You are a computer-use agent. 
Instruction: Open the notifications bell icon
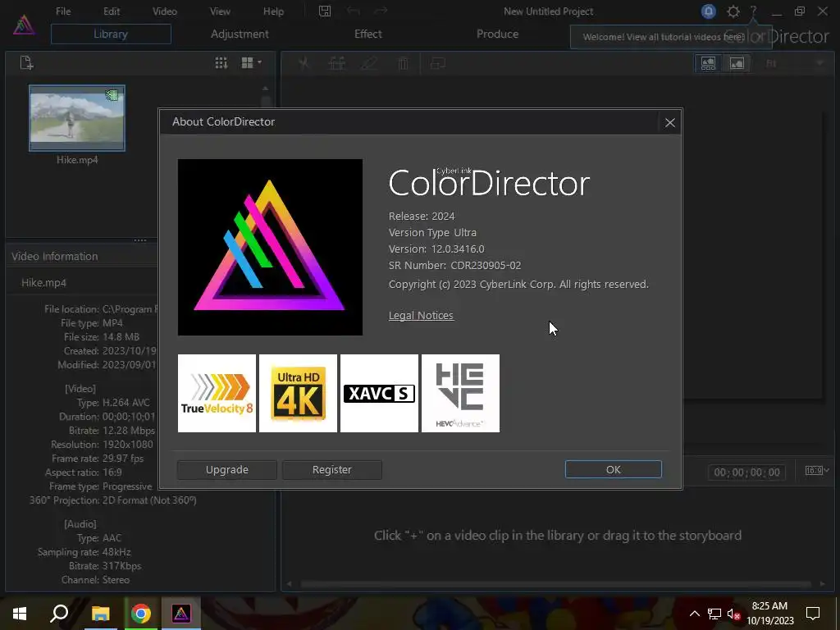tap(708, 11)
